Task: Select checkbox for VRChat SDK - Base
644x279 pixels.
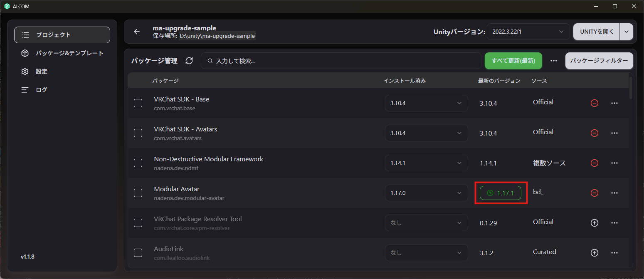Action: pyautogui.click(x=138, y=103)
